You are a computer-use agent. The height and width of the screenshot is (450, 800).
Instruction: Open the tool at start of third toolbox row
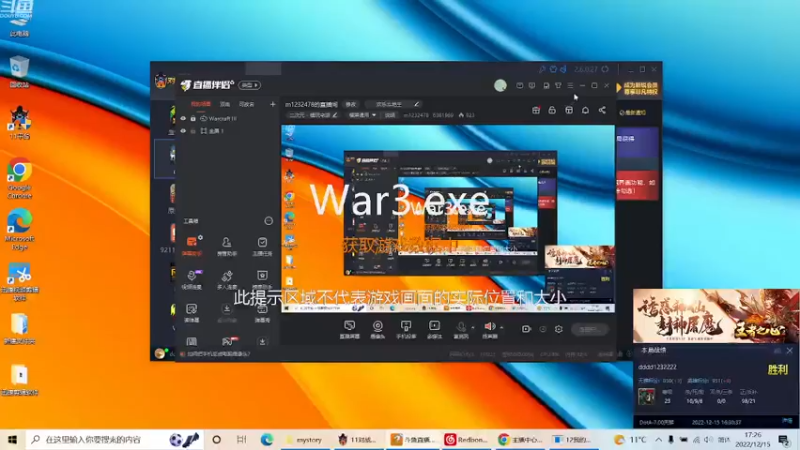pos(192,312)
